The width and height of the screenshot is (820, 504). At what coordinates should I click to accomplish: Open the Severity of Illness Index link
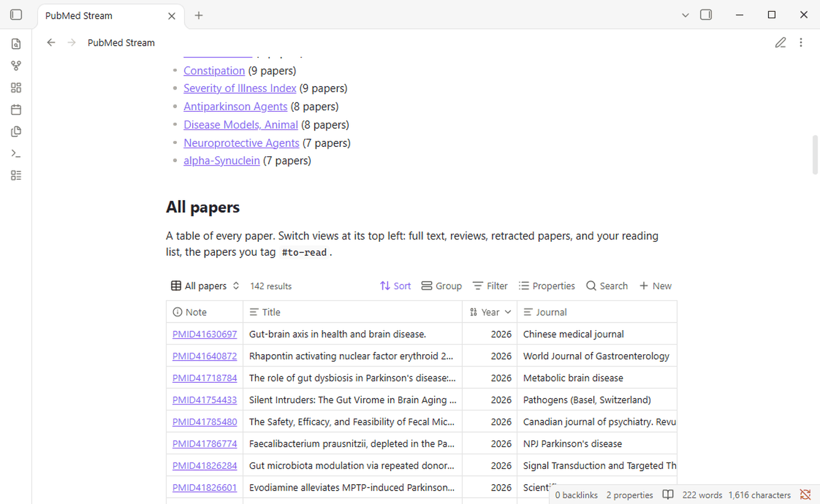(x=240, y=89)
